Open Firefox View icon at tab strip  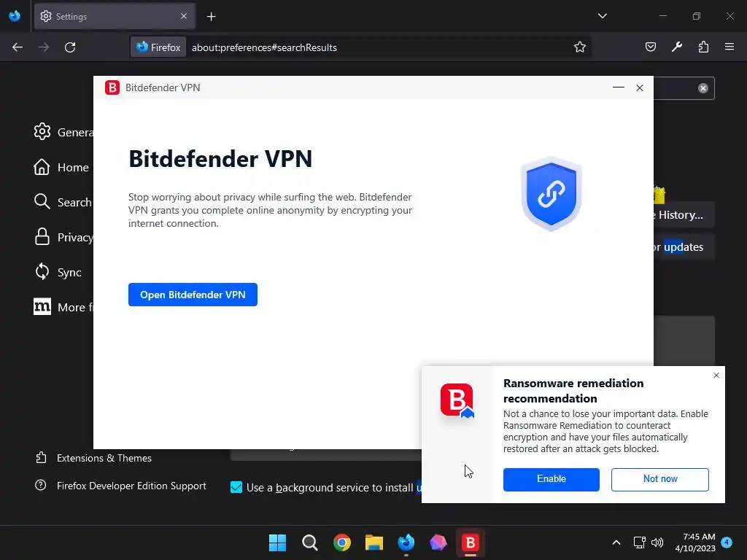15,16
